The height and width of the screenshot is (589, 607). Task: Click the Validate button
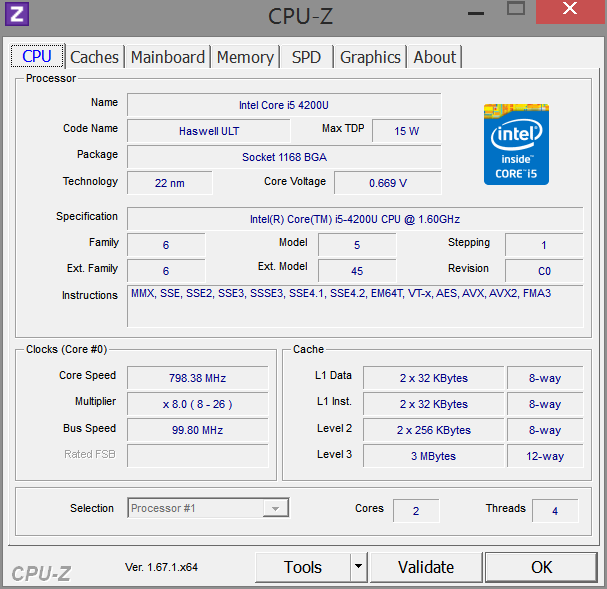click(426, 567)
